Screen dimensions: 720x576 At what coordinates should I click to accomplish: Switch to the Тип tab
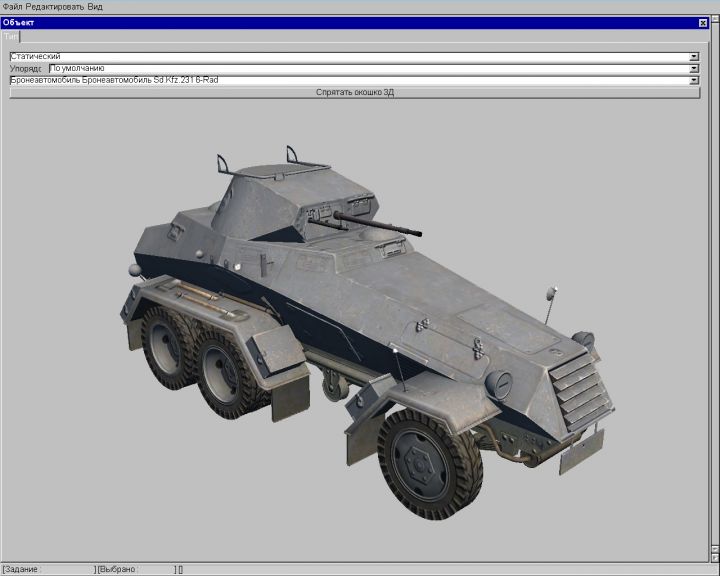point(10,36)
